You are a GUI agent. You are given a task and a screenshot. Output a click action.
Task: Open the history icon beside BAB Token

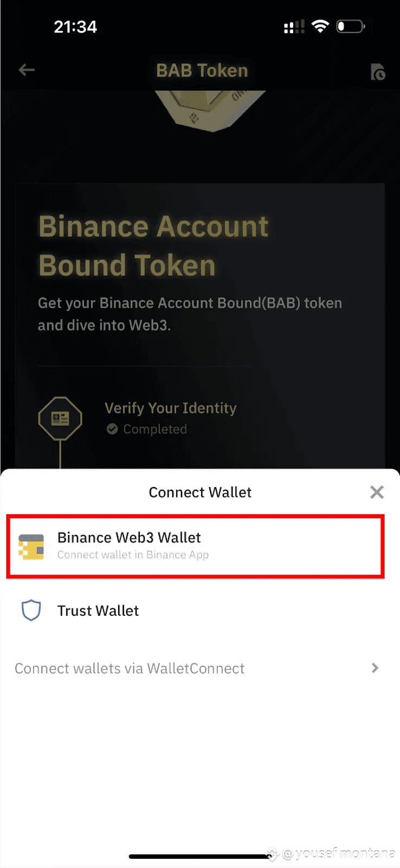[378, 72]
